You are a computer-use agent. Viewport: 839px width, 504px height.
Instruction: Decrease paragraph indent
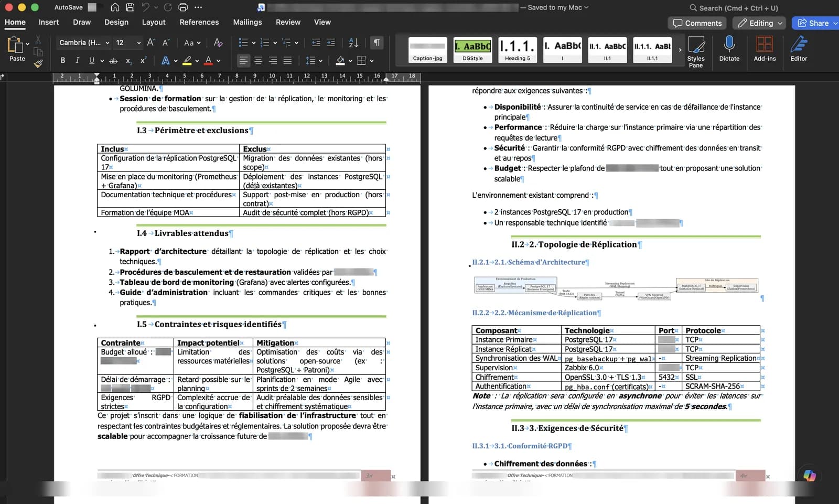[316, 42]
